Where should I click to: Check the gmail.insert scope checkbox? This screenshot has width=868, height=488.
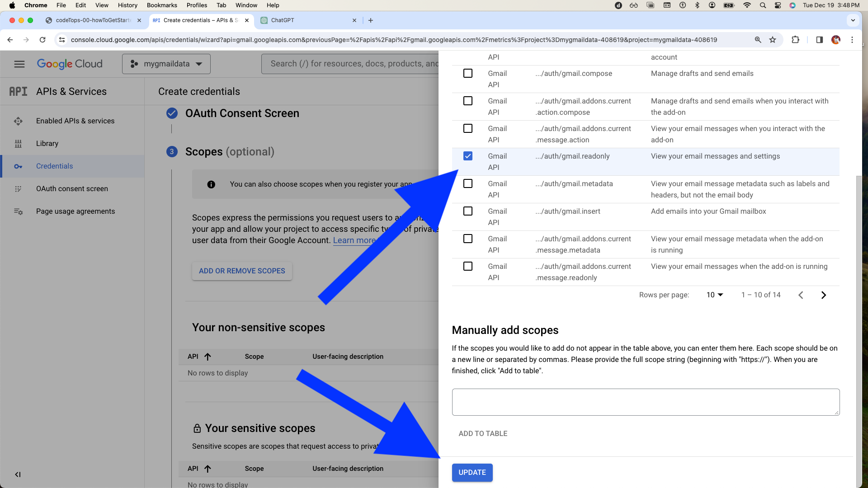[468, 211]
